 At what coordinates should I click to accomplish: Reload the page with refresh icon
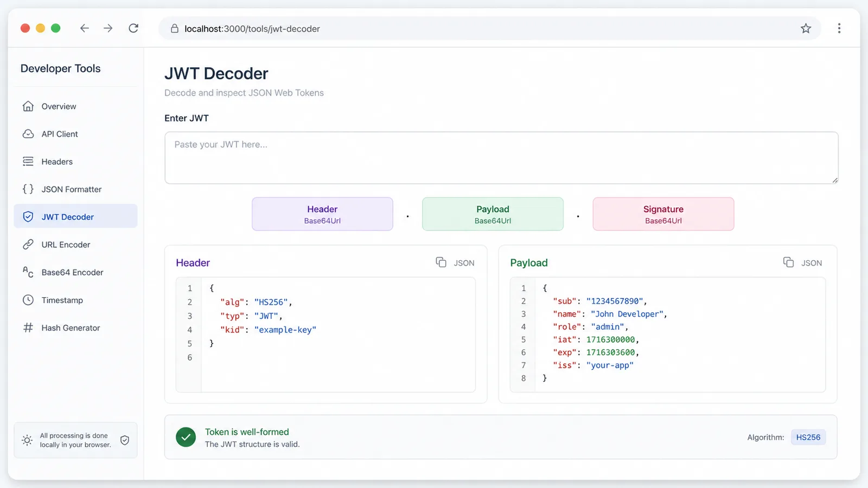(x=133, y=28)
